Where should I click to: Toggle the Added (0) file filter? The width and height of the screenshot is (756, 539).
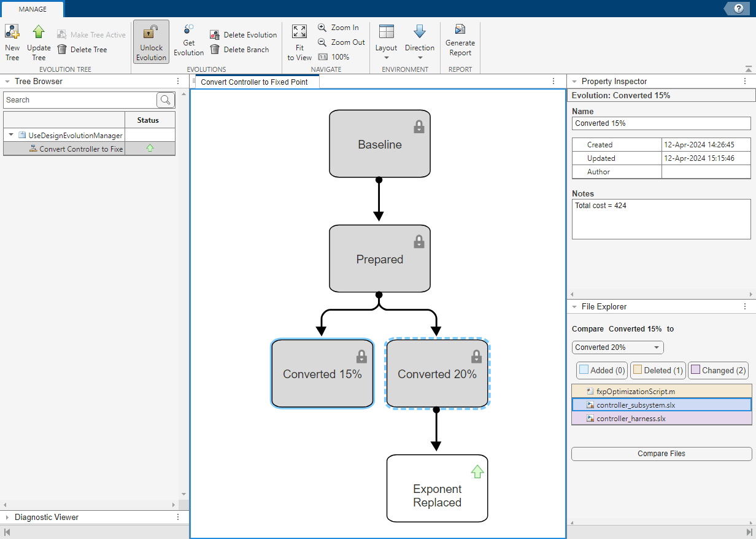tap(601, 370)
